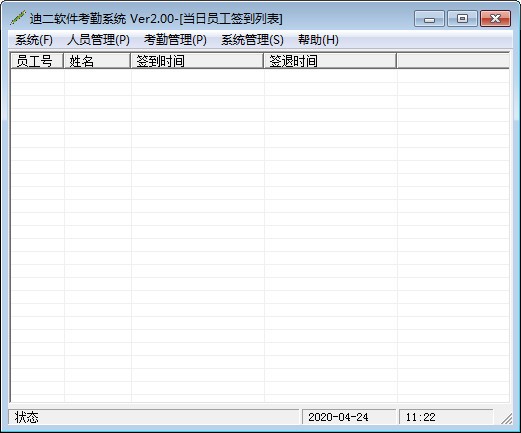The height and width of the screenshot is (433, 521).
Task: Minimize the 考勤系统 window
Action: point(429,18)
